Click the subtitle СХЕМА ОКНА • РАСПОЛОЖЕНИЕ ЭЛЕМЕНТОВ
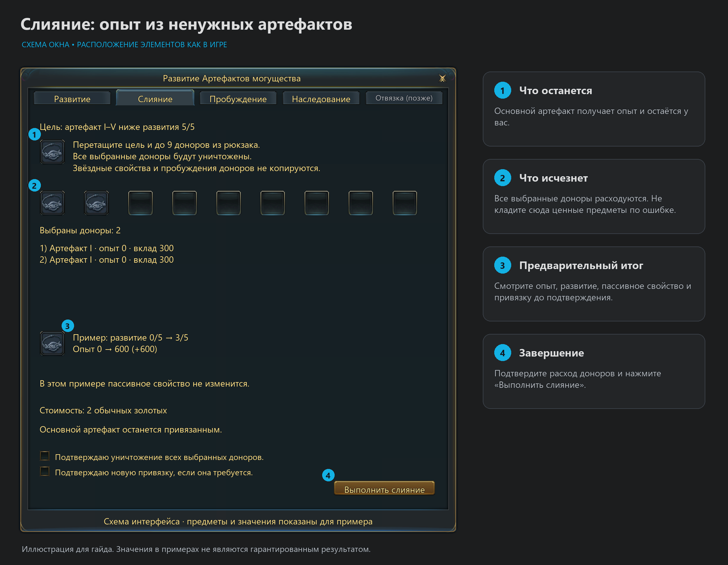728x565 pixels. click(x=124, y=45)
